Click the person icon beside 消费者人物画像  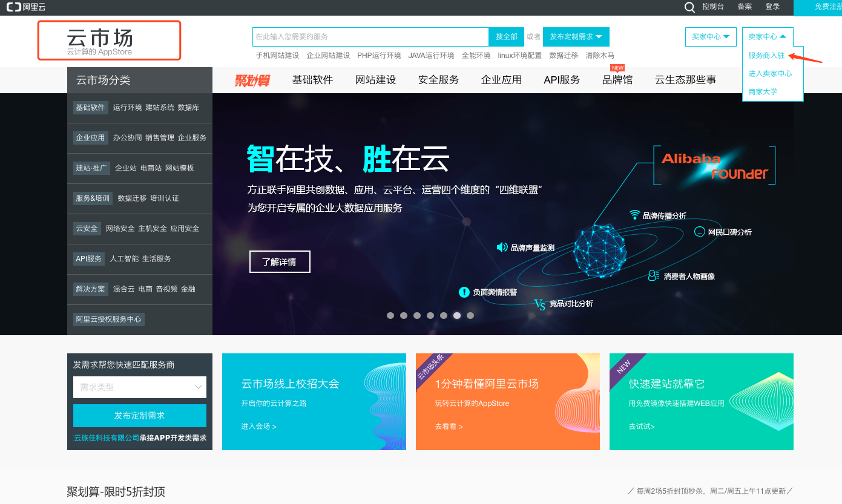[653, 276]
